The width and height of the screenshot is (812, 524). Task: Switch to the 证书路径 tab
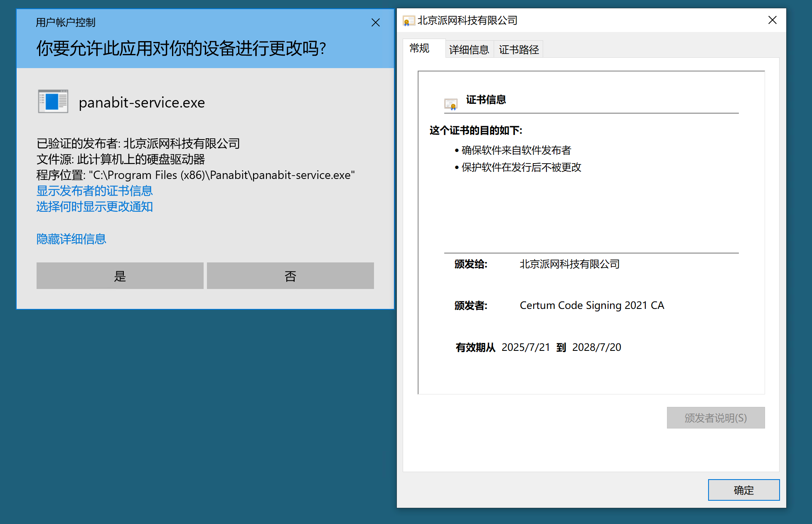click(x=519, y=50)
